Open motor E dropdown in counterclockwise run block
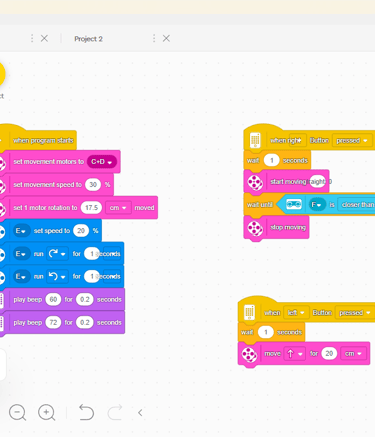Image resolution: width=375 pixels, height=437 pixels. pyautogui.click(x=21, y=276)
